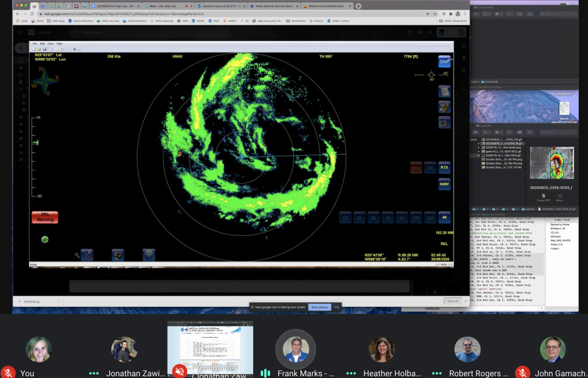Open the AMS Journals bookmark
The width and height of the screenshot is (588, 378).
(x=108, y=21)
